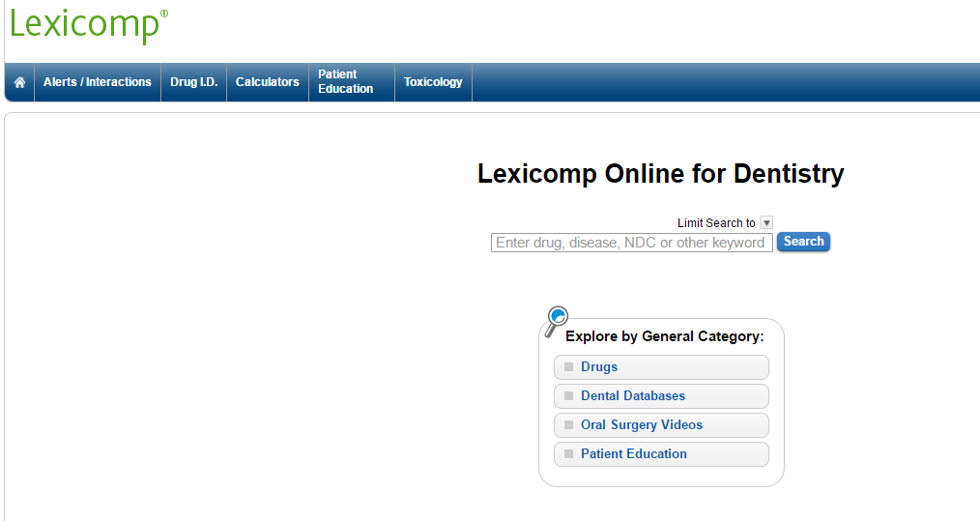Browse the Dental Databases category
Screen dimensions: 980x521
pyautogui.click(x=633, y=396)
